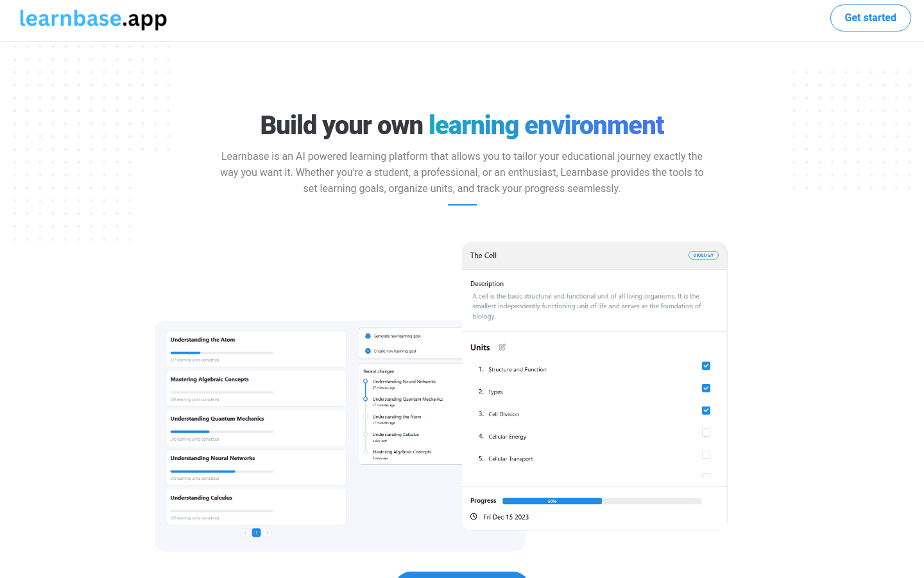
Task: Click Understanding Quantum Mechanics in Recent changes
Action: tap(407, 399)
